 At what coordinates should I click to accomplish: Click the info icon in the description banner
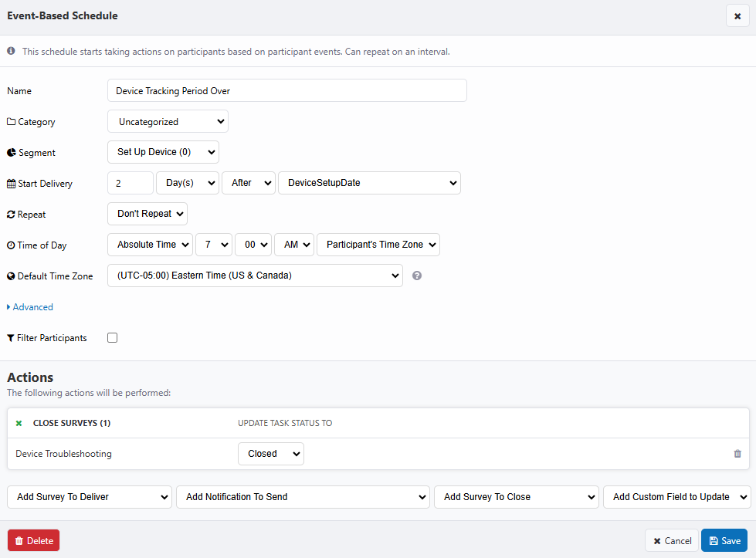pyautogui.click(x=12, y=52)
